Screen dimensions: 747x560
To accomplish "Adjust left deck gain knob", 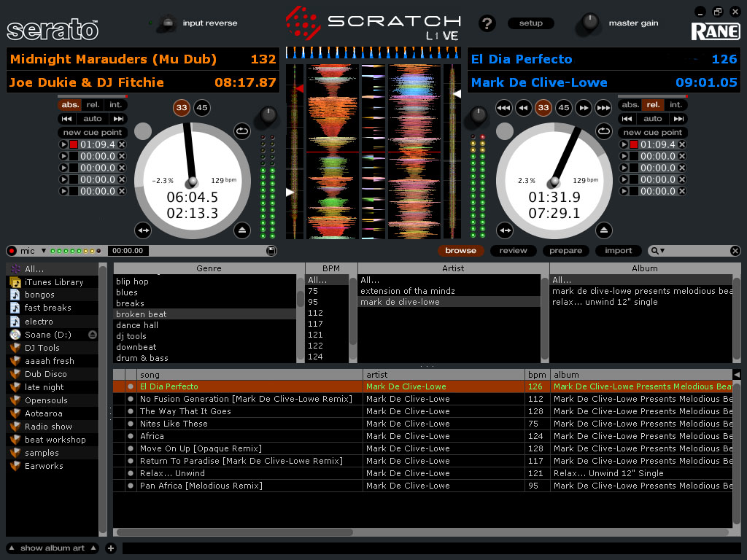I will click(x=268, y=116).
